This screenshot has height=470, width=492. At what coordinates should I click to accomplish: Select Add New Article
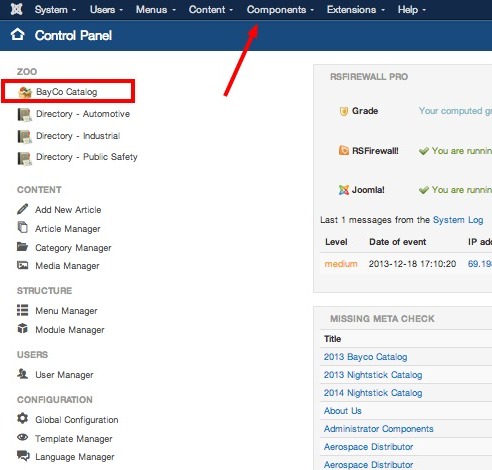pos(68,210)
